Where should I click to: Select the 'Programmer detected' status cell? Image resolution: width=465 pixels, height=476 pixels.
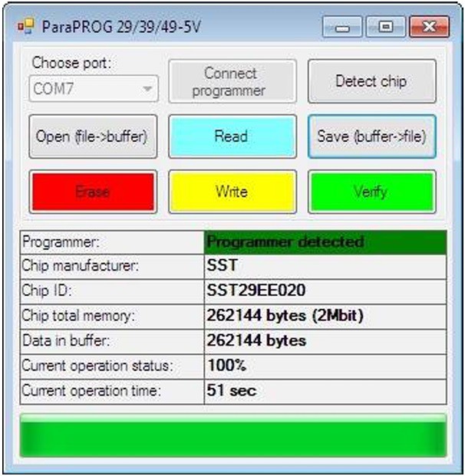pos(325,242)
